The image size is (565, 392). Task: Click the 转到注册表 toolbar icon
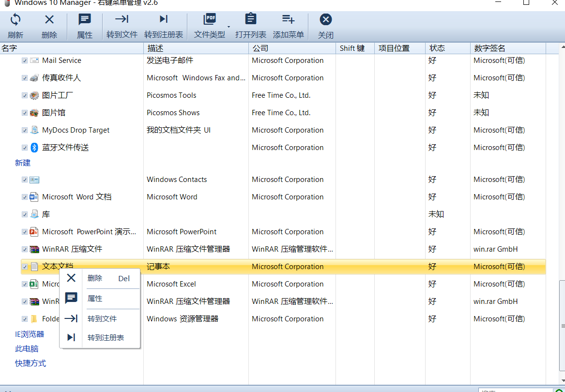(x=164, y=19)
